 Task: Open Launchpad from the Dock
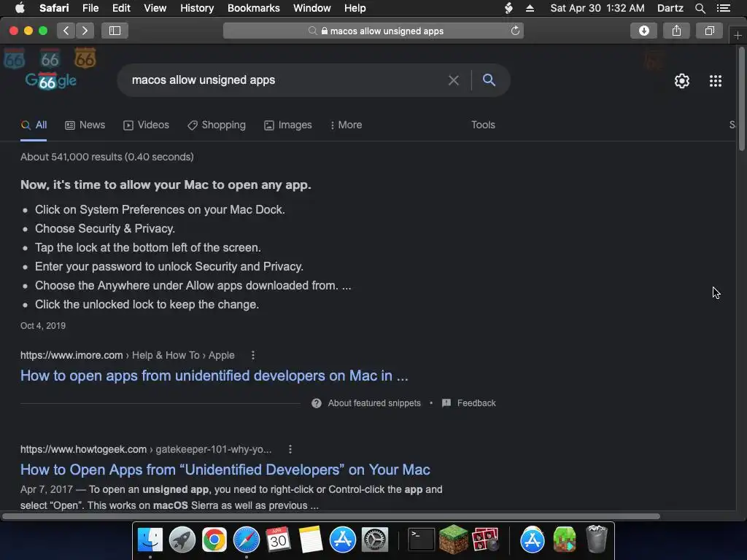(x=182, y=540)
